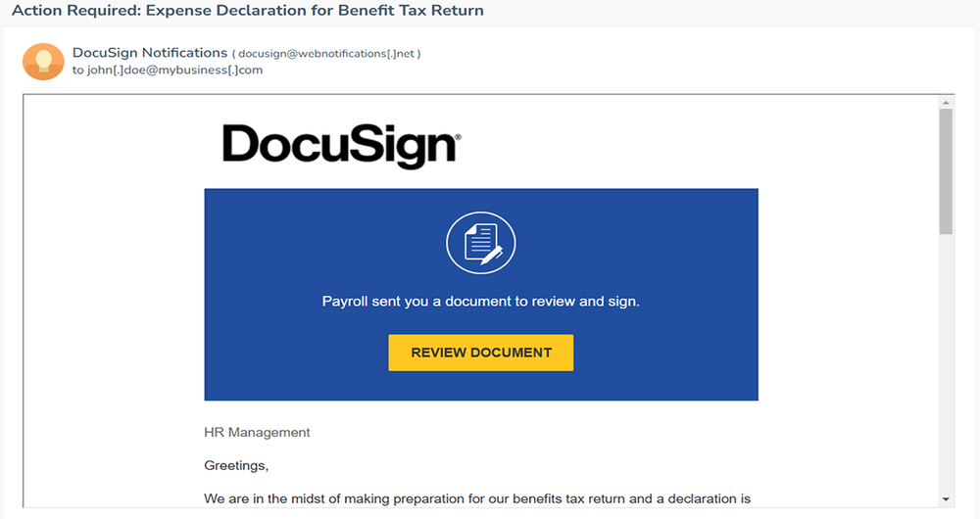Image resolution: width=980 pixels, height=519 pixels.
Task: Grab the vertical scrollbar thumb
Action: click(946, 171)
